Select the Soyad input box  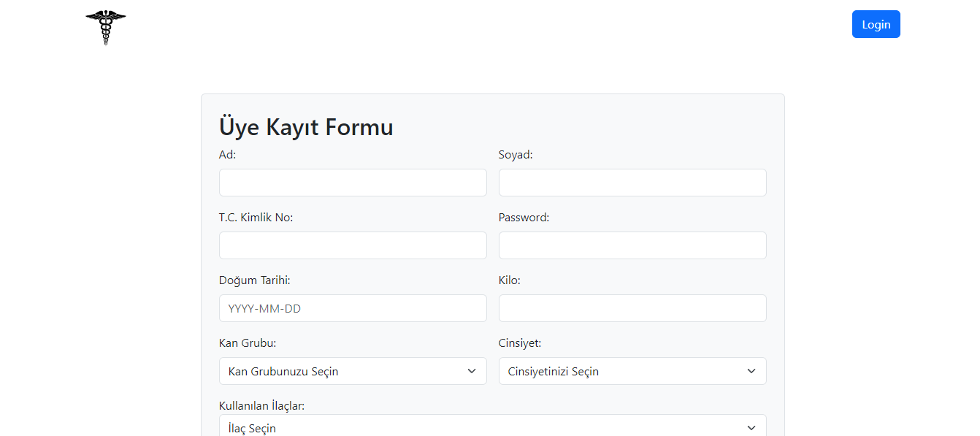632,183
